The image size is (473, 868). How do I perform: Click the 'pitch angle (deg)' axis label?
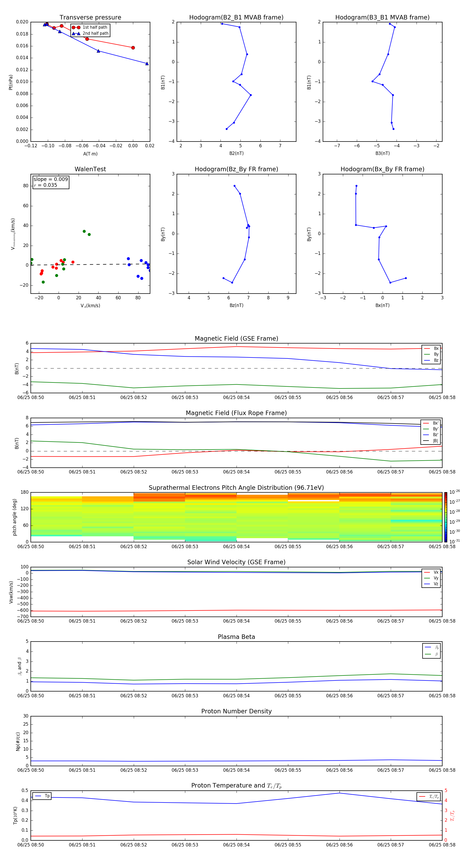coord(14,517)
